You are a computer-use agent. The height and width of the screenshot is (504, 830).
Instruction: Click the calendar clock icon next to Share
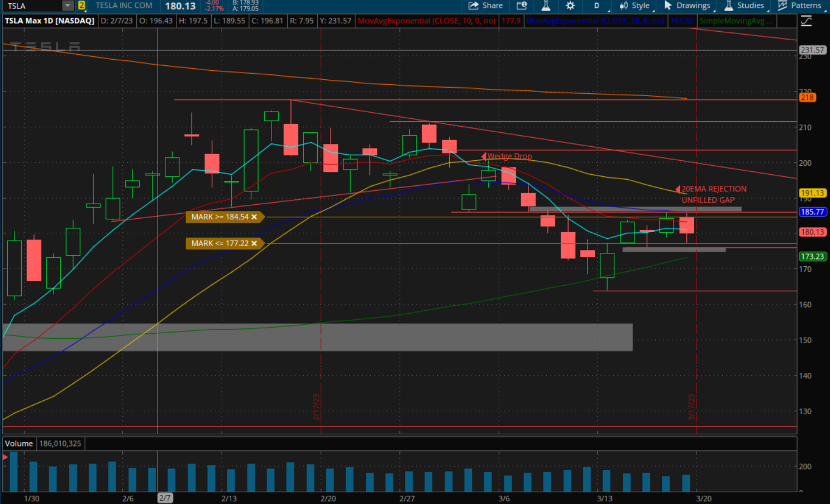tap(522, 6)
